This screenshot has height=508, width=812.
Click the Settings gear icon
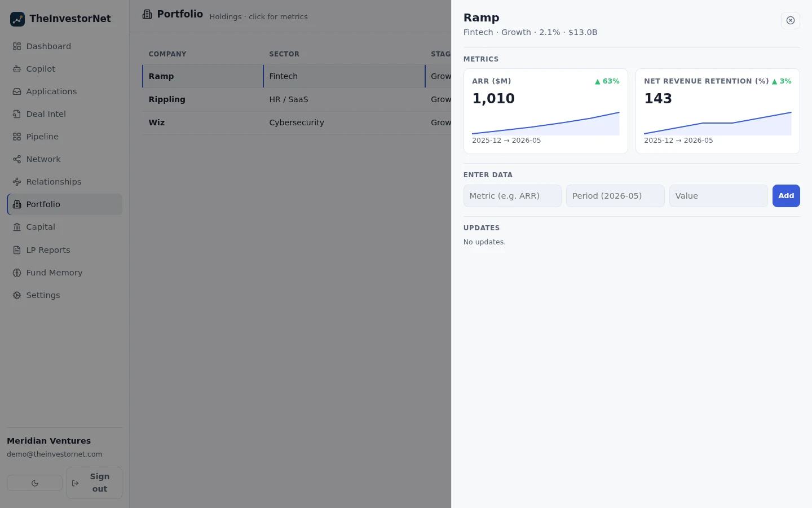click(17, 295)
